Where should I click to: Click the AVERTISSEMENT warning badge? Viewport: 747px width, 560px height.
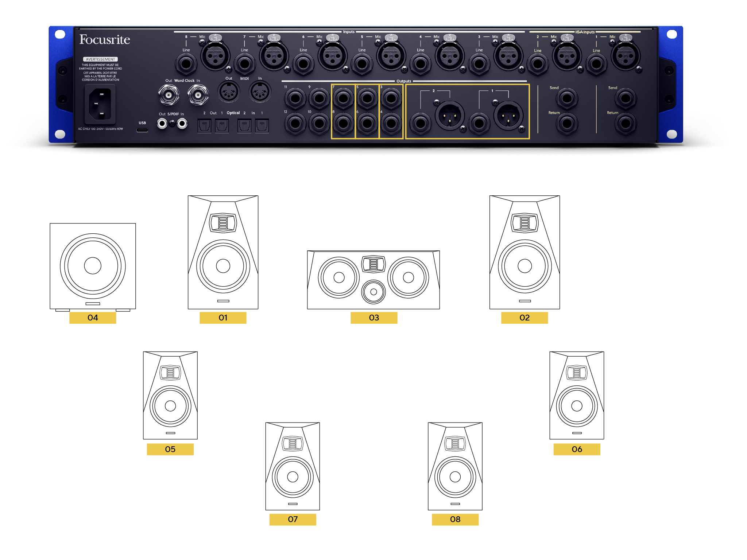(x=100, y=59)
